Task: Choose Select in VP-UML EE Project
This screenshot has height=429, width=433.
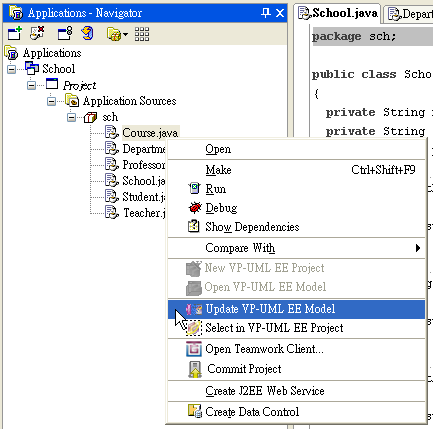Action: pos(296,328)
